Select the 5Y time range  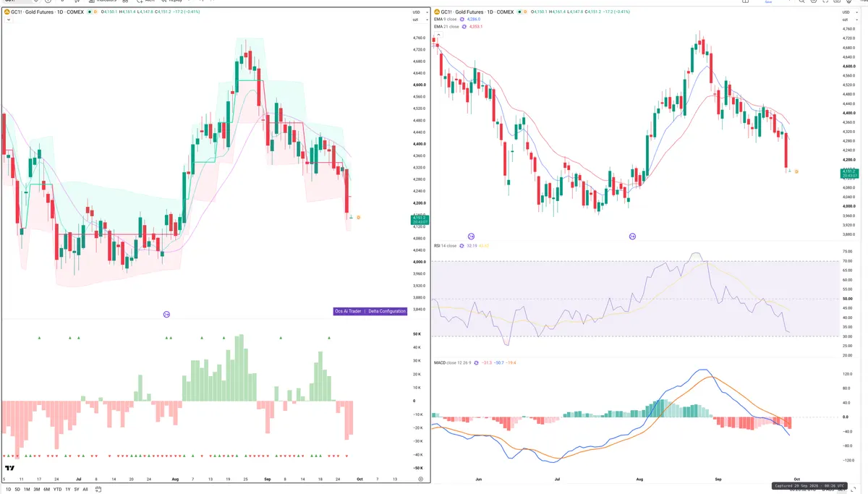(77, 490)
